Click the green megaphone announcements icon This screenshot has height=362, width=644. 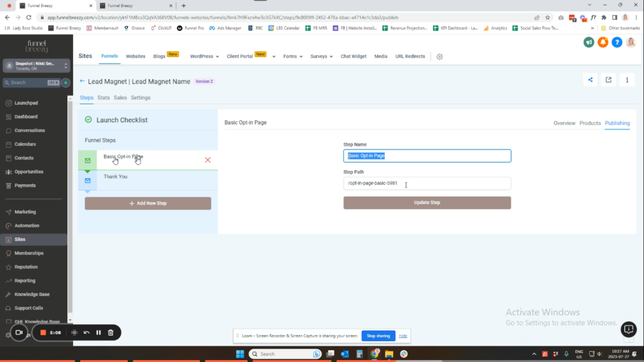589,42
